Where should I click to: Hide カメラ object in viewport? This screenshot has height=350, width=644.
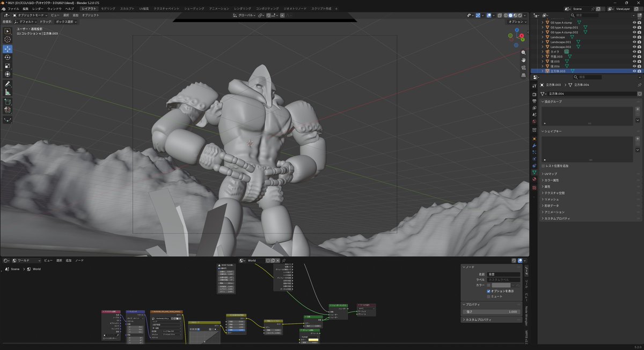click(x=634, y=51)
